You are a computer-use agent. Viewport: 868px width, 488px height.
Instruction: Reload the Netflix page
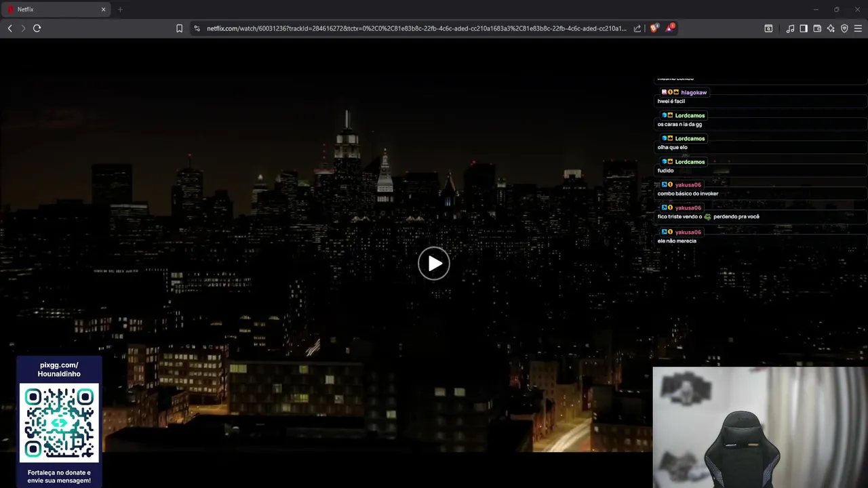(x=37, y=28)
